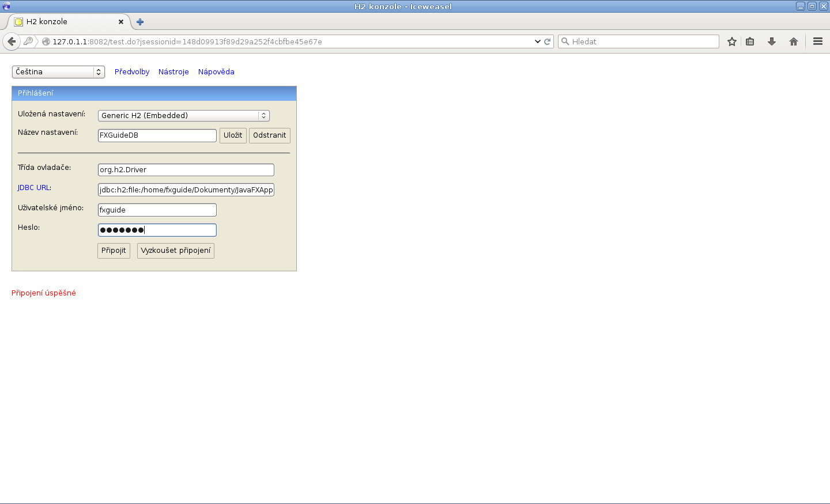The height and width of the screenshot is (504, 830).
Task: Focus the Uživatelské jméno field
Action: 157,210
